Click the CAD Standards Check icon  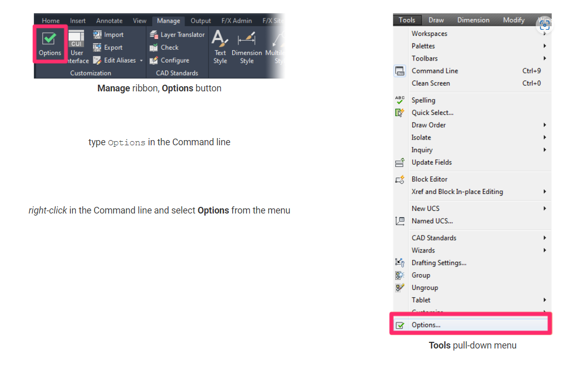(x=154, y=47)
